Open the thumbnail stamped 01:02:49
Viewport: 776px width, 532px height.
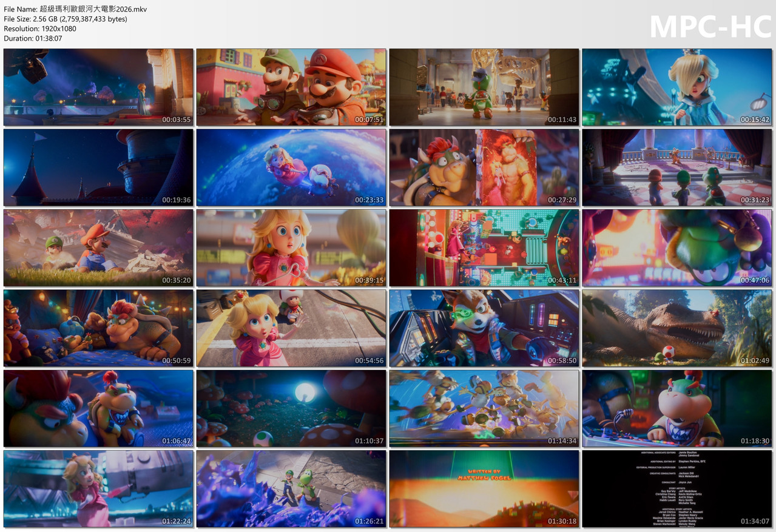click(x=677, y=328)
